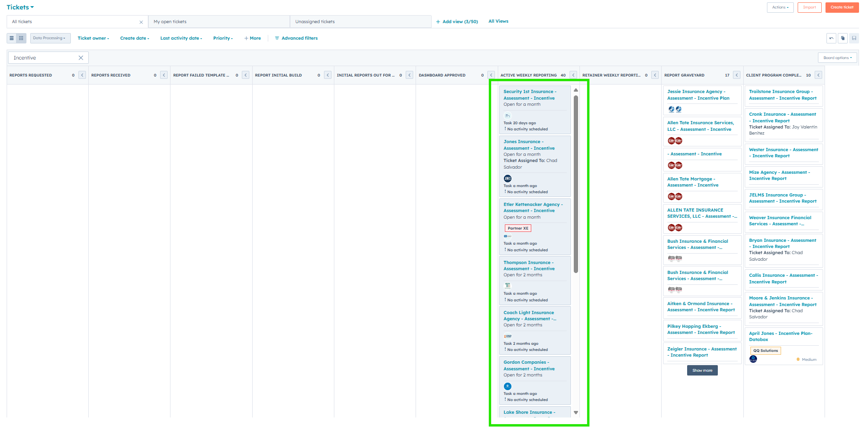Close the All tickets view tab

[x=141, y=22]
